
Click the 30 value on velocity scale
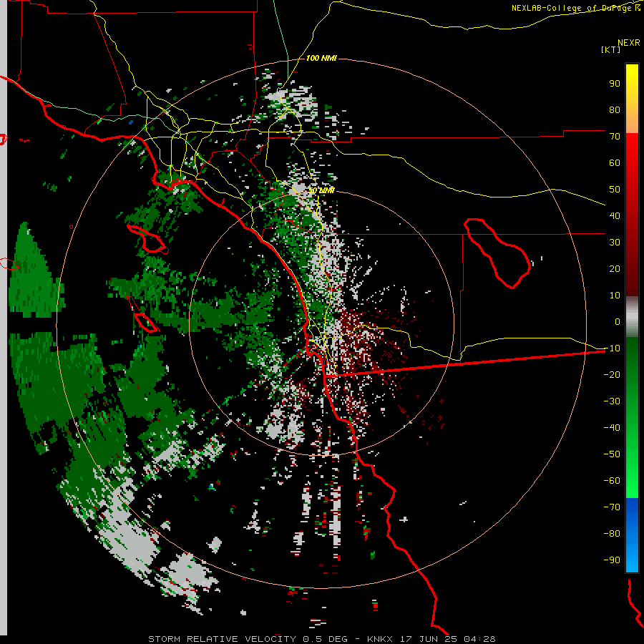pyautogui.click(x=615, y=243)
